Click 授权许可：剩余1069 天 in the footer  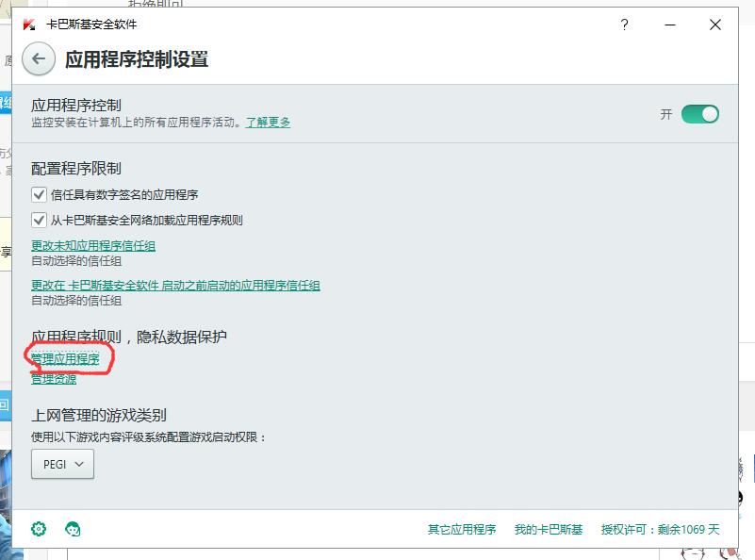(660, 530)
